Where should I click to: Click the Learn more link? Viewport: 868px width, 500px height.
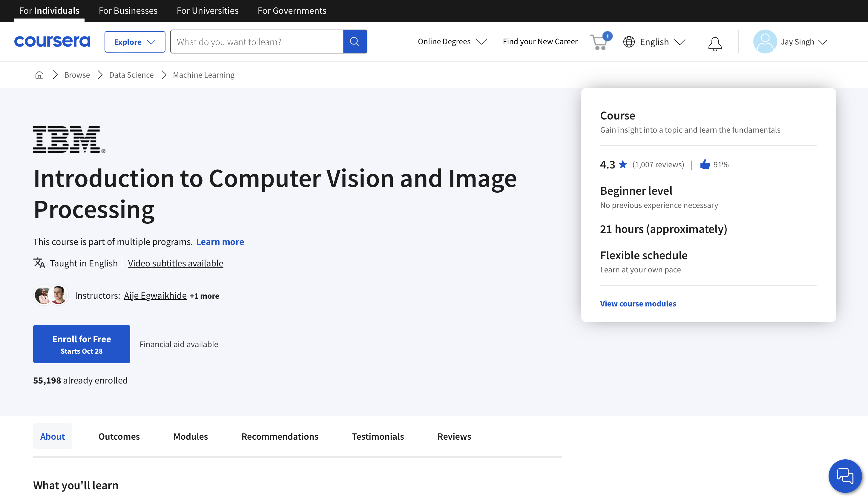point(220,241)
